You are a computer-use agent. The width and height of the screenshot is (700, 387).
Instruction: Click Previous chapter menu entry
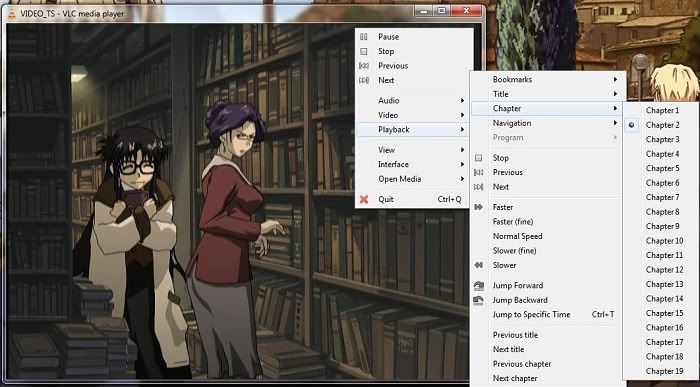click(546, 364)
